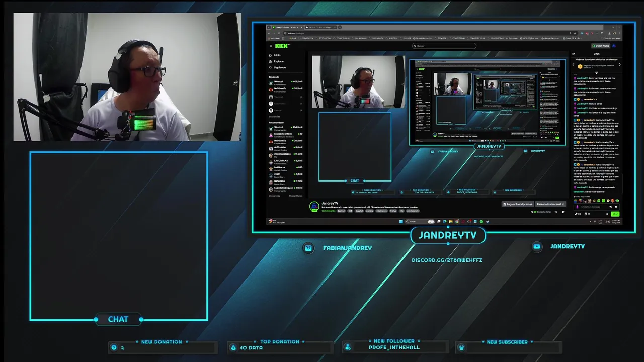
Task: Open MrStivenTc channel under Siguiendo
Action: pyautogui.click(x=286, y=90)
